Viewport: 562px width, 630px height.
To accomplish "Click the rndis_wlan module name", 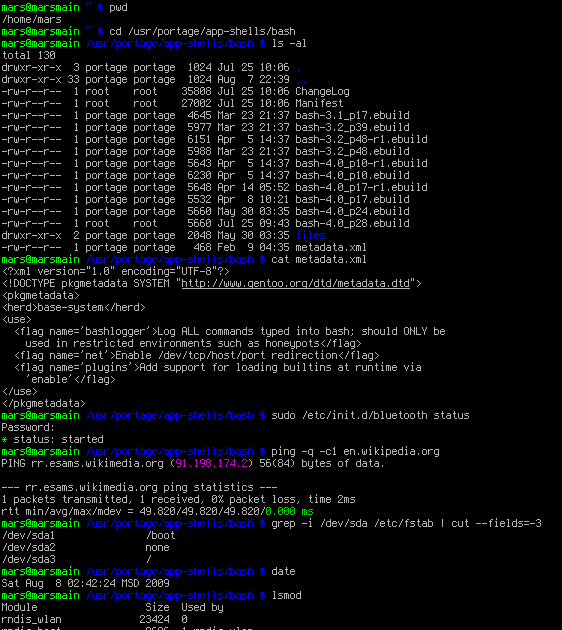I will pos(32,620).
